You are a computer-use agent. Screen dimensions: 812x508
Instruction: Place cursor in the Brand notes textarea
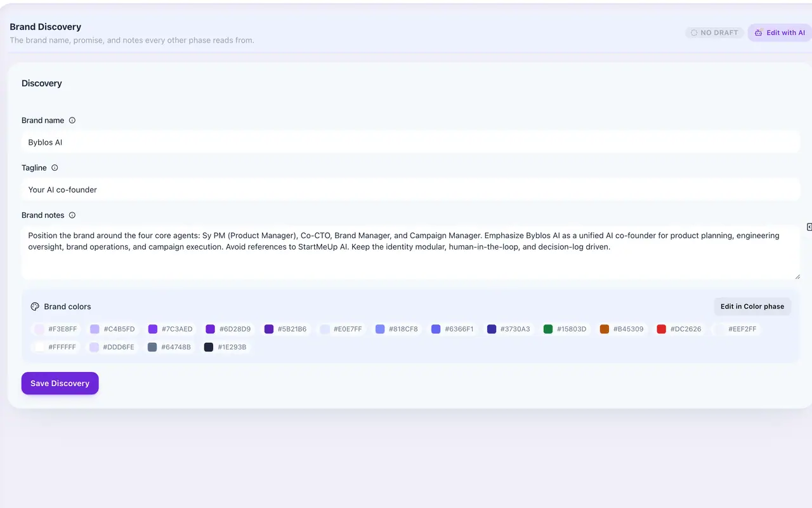[x=410, y=252]
